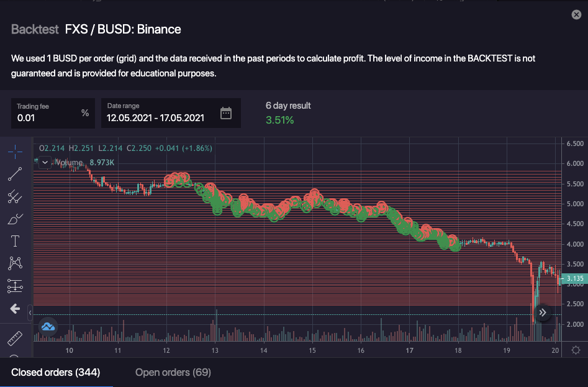The height and width of the screenshot is (387, 588).
Task: Activate the ruler measure tool
Action: tap(15, 339)
